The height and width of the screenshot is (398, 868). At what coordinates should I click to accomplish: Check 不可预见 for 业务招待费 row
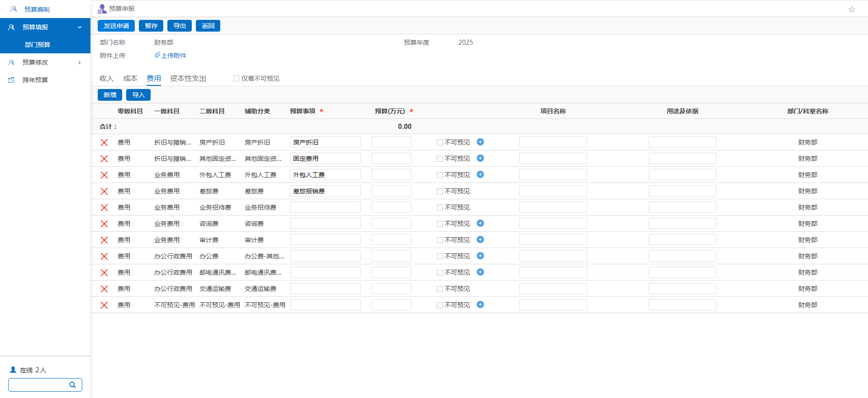point(440,208)
